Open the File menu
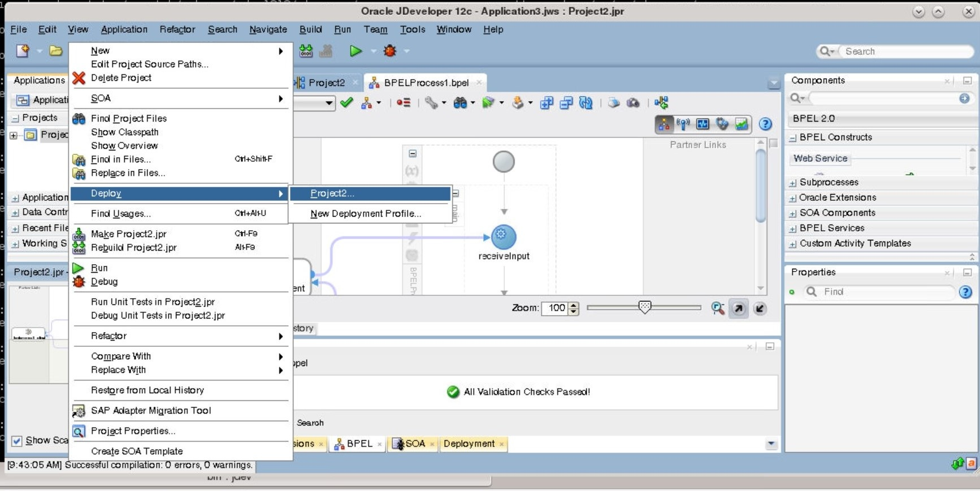The image size is (980, 491). [19, 29]
